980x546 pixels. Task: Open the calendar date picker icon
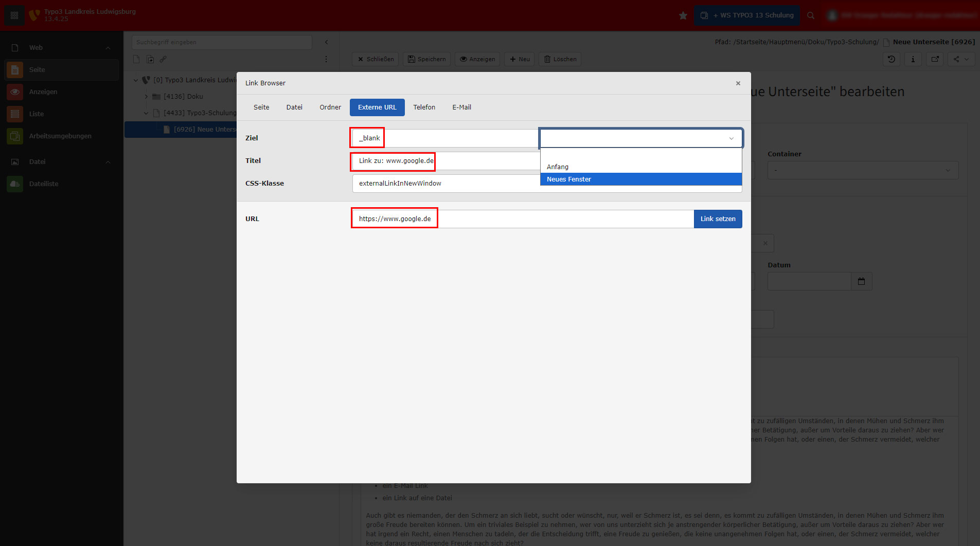(861, 281)
